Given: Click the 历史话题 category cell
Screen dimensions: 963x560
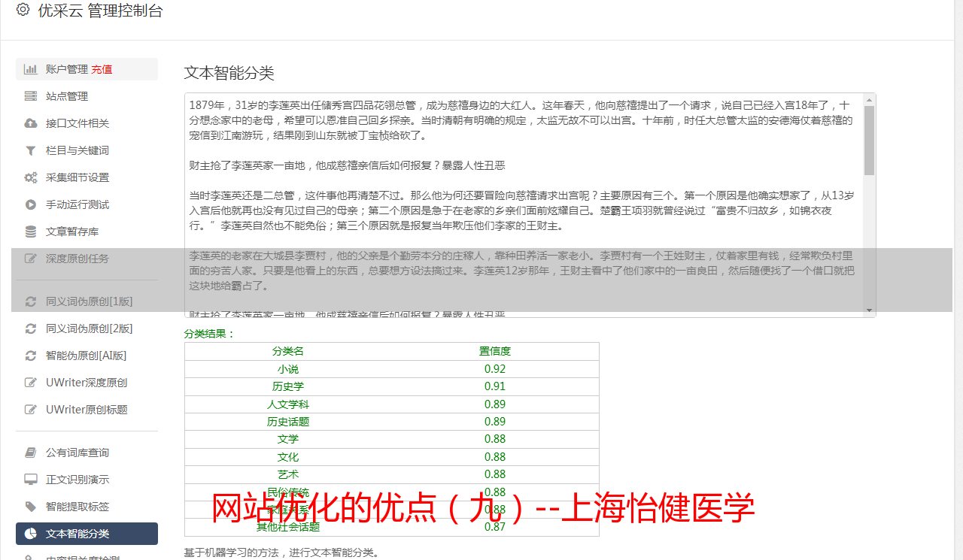Looking at the screenshot, I should pos(288,422).
